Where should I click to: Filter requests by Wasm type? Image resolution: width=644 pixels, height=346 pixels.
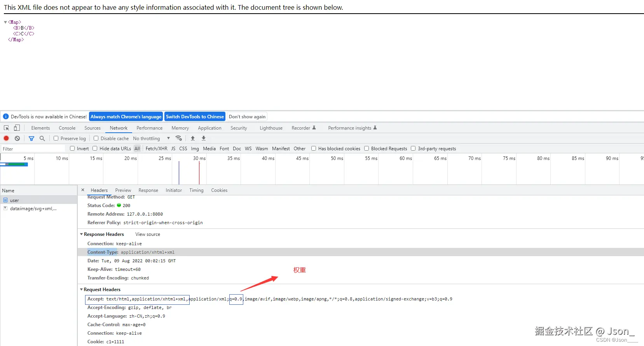coord(262,149)
